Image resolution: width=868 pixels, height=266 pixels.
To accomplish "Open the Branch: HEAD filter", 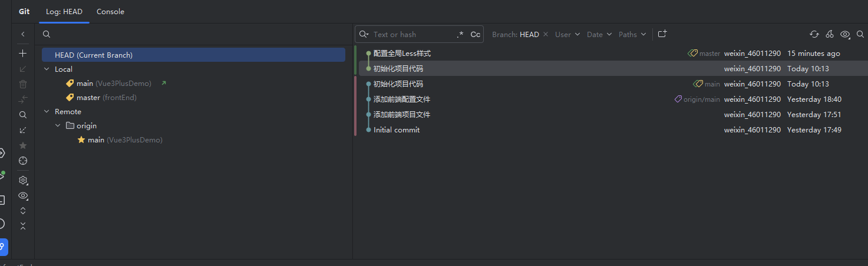I will click(516, 34).
